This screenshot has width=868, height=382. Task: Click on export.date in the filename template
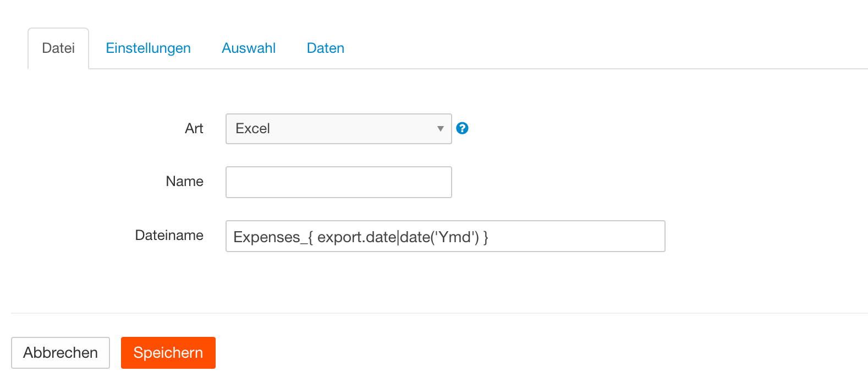356,237
